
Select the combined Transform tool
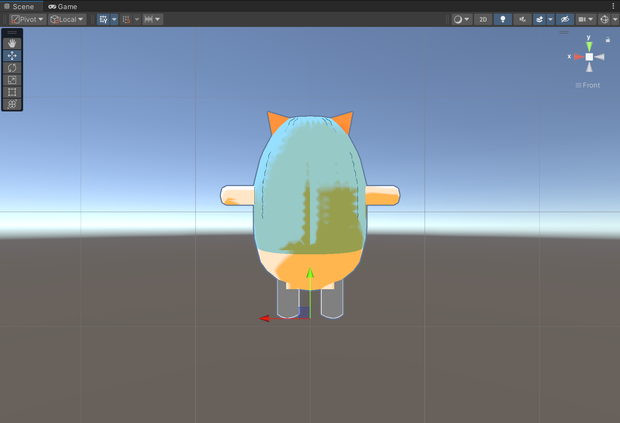[12, 104]
